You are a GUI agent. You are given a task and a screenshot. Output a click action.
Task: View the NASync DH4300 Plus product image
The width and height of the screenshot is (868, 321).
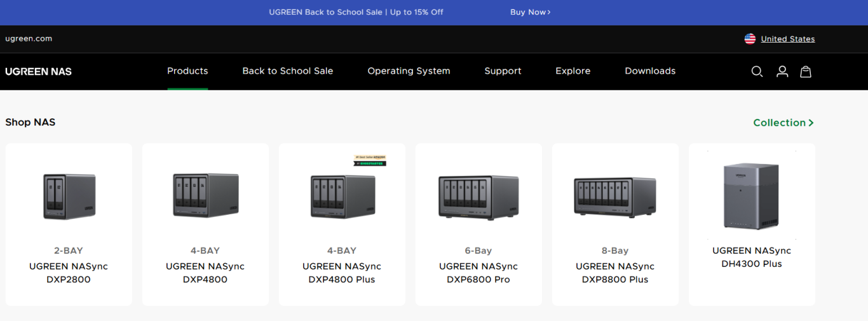(x=752, y=195)
